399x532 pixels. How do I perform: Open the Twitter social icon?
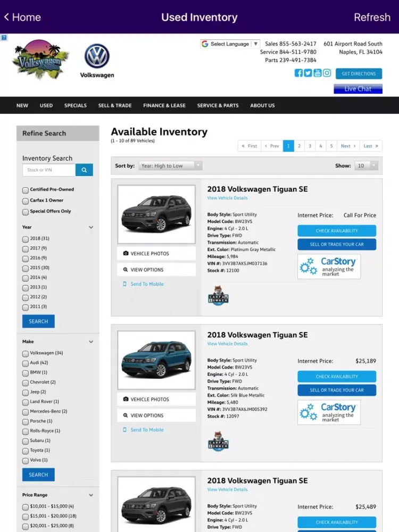click(x=307, y=73)
